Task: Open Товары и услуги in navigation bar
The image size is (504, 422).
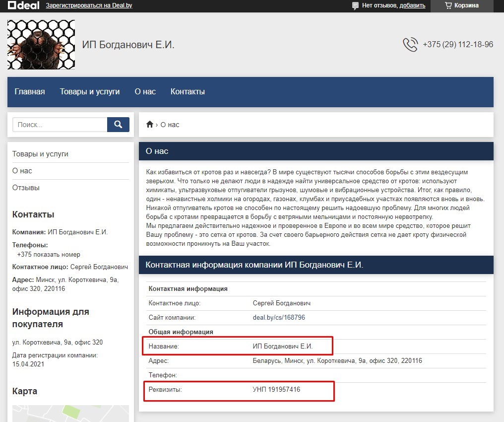Action: click(90, 92)
